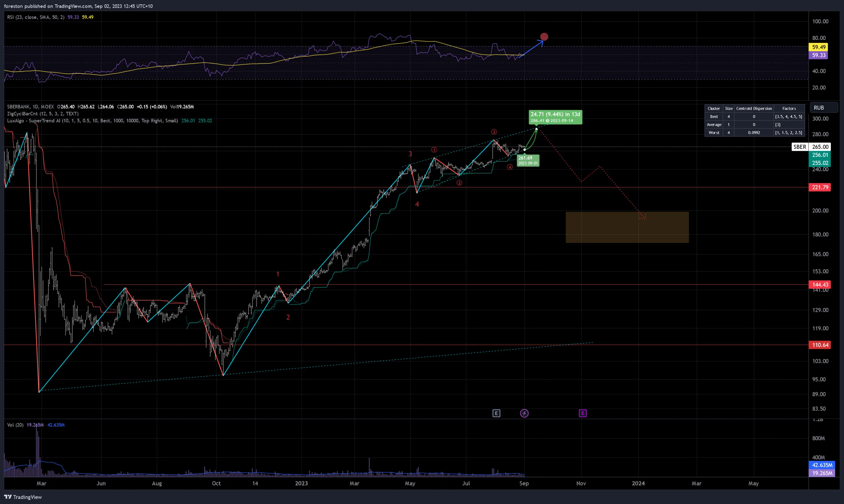
Task: Click the [1, 1.5, 2, 2.5] factors cell
Action: pyautogui.click(x=789, y=133)
